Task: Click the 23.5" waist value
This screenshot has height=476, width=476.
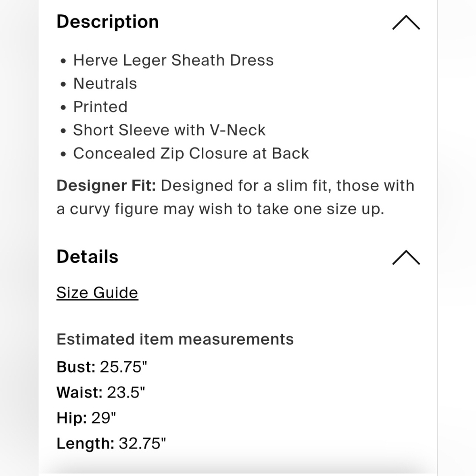Action: tap(126, 392)
